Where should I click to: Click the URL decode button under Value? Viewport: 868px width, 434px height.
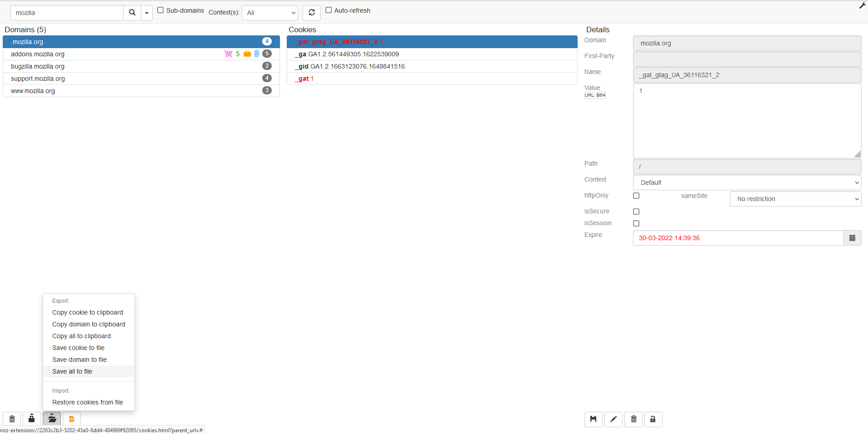pyautogui.click(x=589, y=95)
